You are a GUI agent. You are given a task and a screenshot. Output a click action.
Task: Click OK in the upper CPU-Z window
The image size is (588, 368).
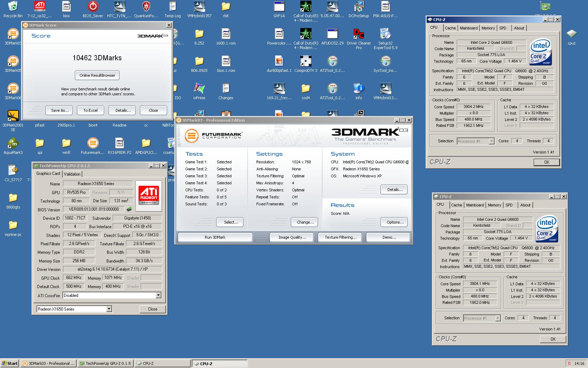[547, 162]
